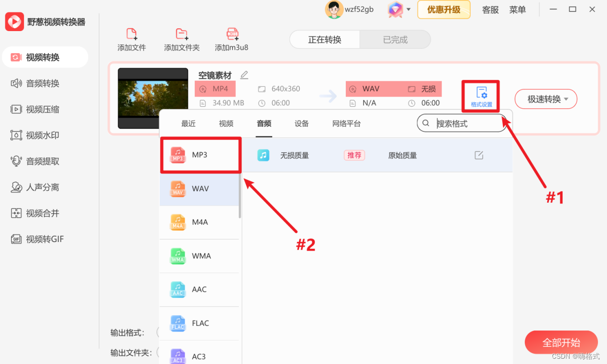Choose the 原始质量 original quality option
The width and height of the screenshot is (607, 364).
click(403, 155)
